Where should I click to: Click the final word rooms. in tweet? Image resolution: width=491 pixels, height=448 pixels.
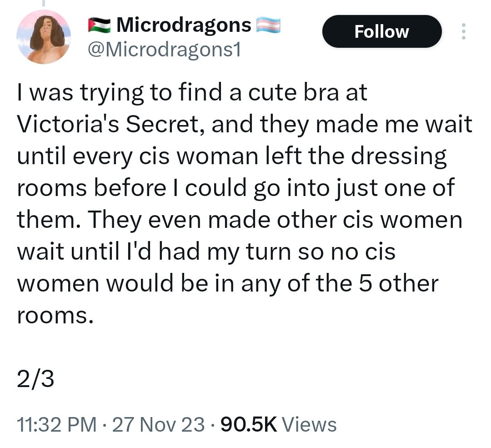coord(55,316)
